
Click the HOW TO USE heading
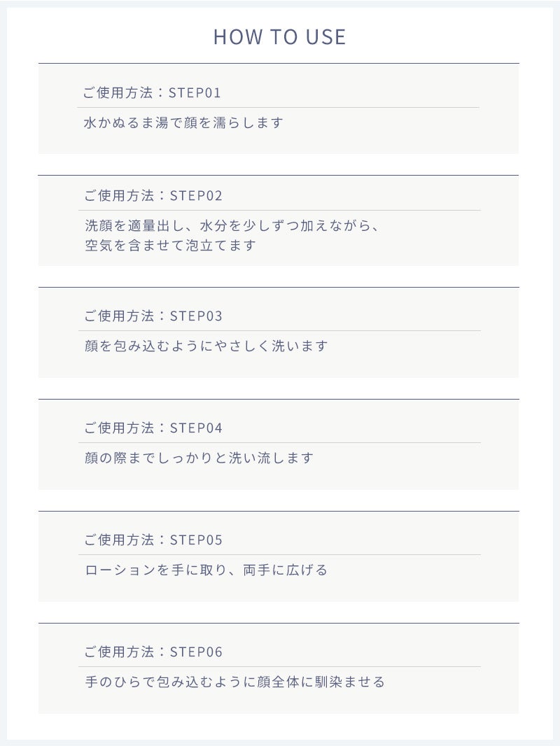279,37
